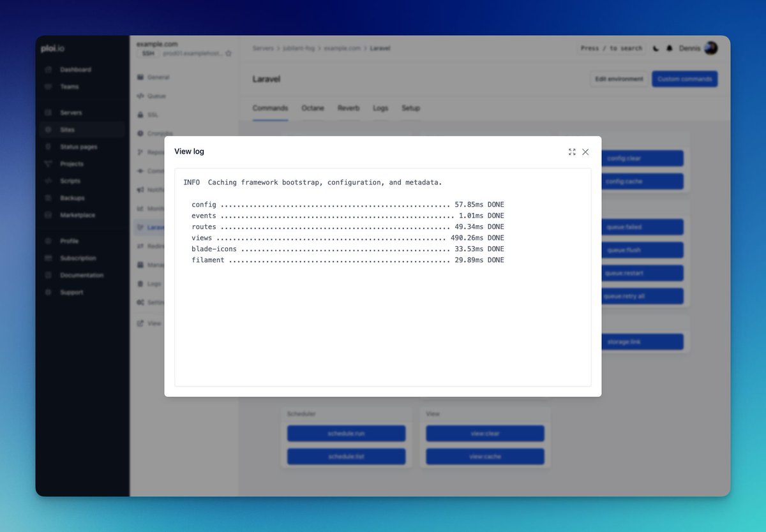Click the 'filament' 29.89ms DONE log line
The width and height of the screenshot is (766, 532).
348,260
